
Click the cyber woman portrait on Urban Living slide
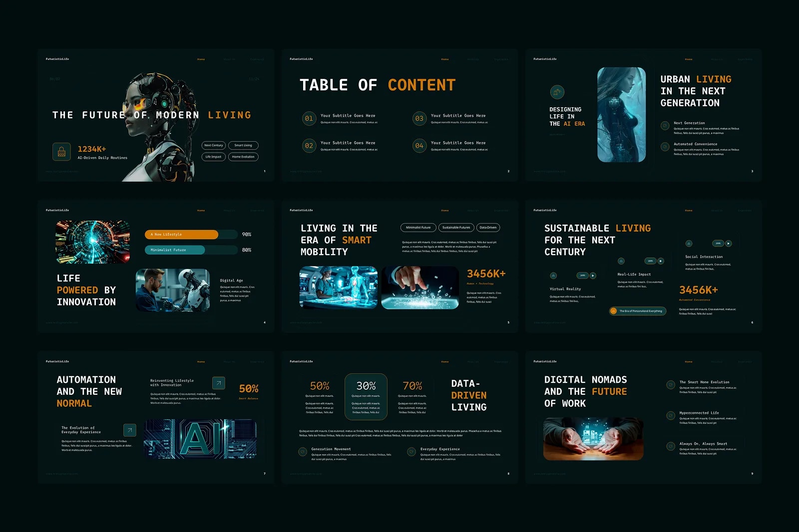tap(622, 115)
